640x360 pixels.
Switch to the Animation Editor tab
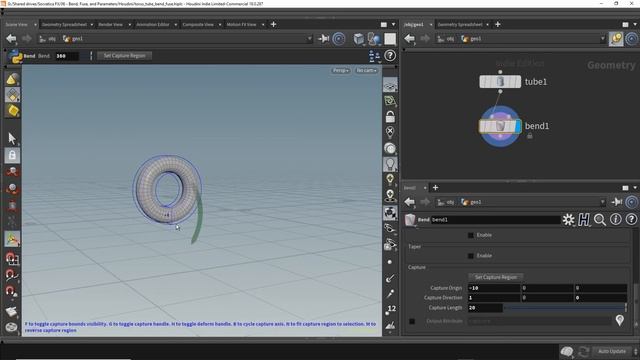[153, 24]
